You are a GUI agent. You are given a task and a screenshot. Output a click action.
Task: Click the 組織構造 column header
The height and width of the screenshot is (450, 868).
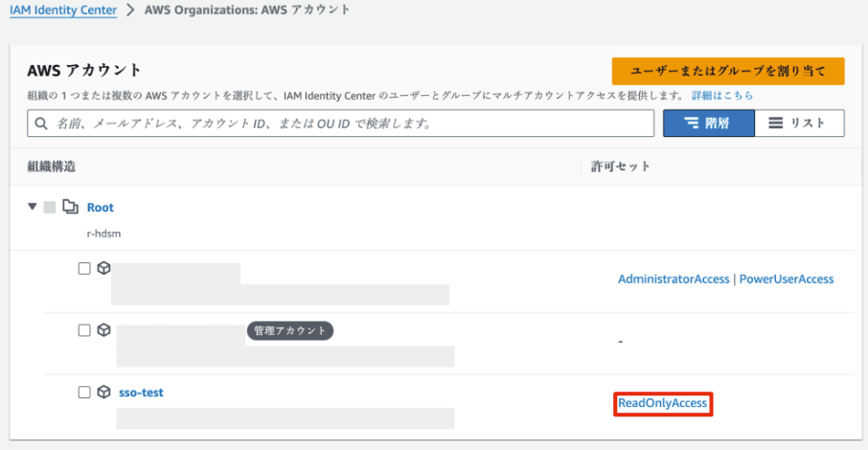click(52, 167)
